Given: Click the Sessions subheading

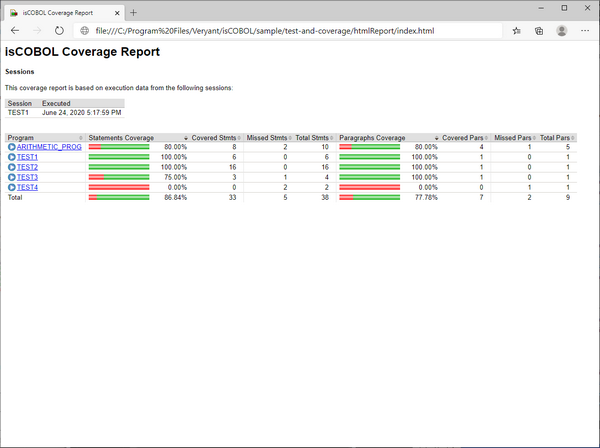Looking at the screenshot, I should click(x=20, y=72).
